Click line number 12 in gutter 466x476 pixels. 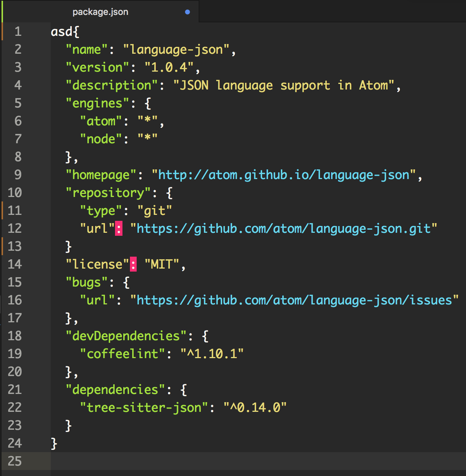(x=15, y=229)
